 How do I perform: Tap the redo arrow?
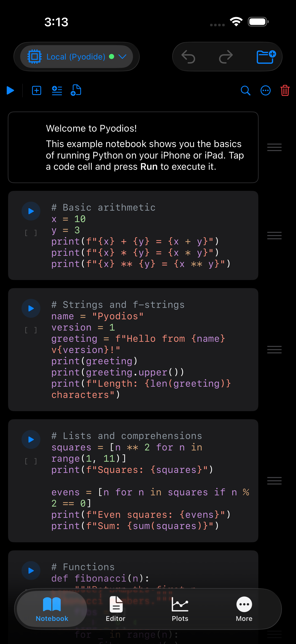[x=226, y=57]
